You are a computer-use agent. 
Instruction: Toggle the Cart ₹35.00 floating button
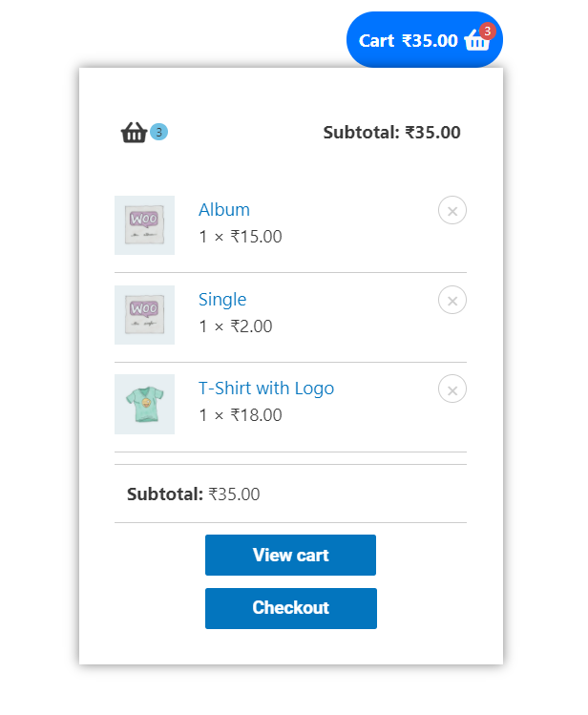(x=409, y=41)
